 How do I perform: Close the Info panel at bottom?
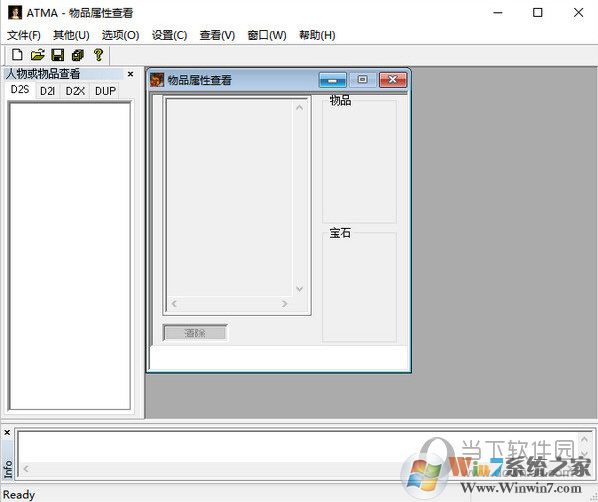pyautogui.click(x=7, y=433)
